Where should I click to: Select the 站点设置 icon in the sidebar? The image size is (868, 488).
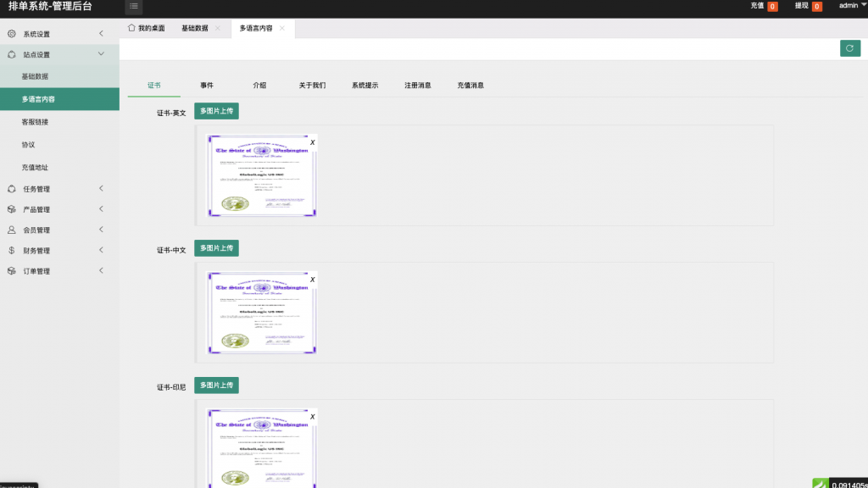point(12,53)
